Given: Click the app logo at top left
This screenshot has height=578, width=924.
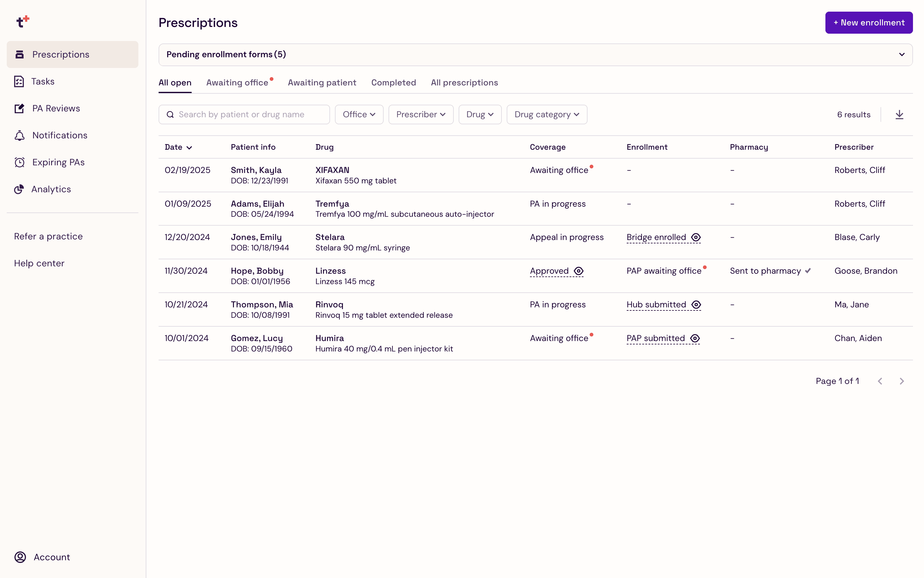Looking at the screenshot, I should click(23, 22).
